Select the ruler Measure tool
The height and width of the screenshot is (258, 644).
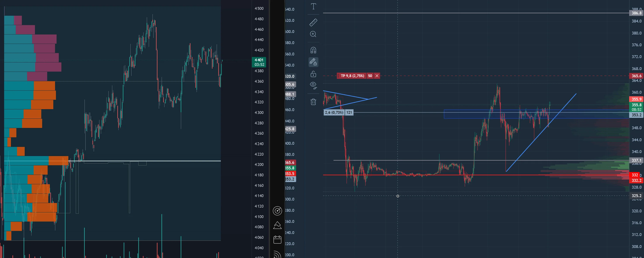[x=313, y=22]
